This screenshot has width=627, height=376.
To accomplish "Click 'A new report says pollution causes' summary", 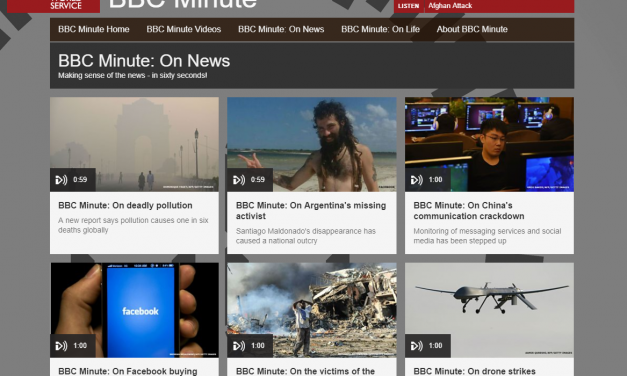I will [133, 225].
